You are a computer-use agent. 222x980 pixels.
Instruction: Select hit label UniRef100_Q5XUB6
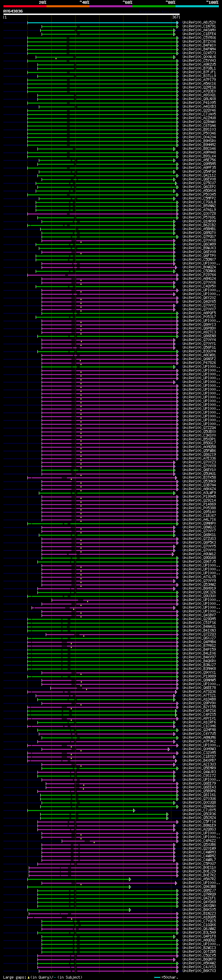[x=199, y=844]
